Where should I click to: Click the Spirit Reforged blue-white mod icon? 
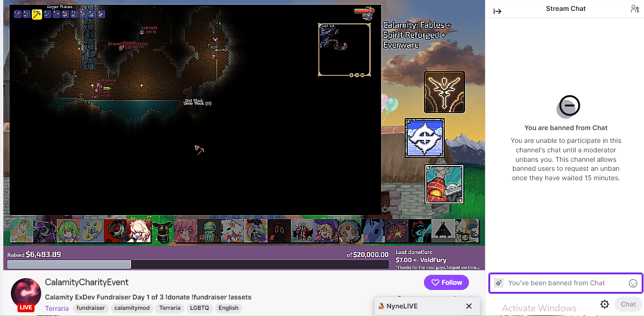point(424,138)
